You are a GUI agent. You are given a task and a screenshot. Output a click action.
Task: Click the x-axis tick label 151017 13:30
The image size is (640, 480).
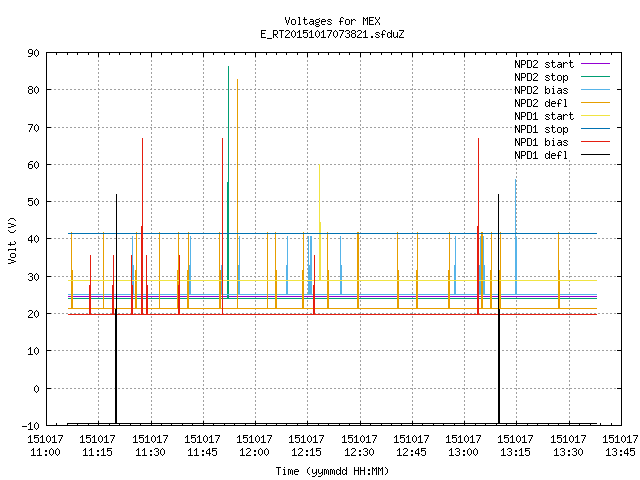click(568, 446)
